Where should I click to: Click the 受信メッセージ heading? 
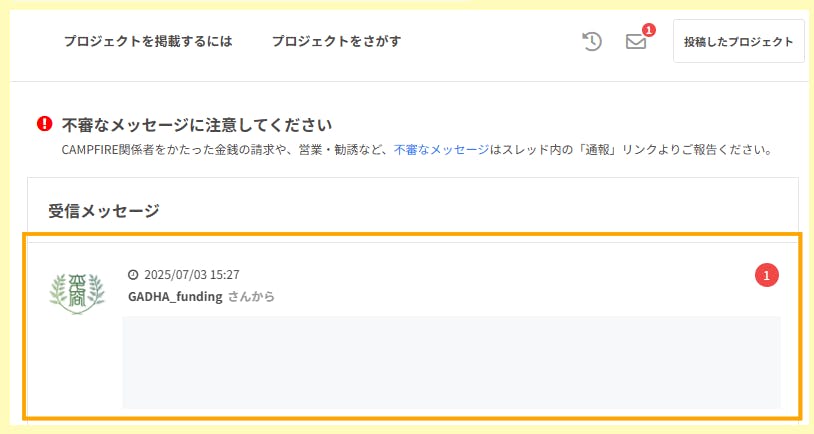tap(104, 211)
